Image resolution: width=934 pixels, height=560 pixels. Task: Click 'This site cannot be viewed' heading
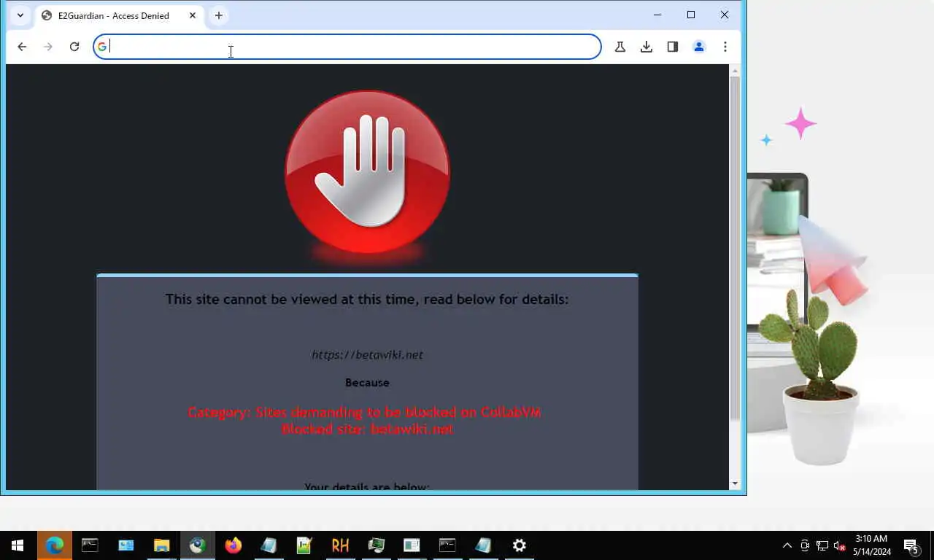tap(367, 299)
